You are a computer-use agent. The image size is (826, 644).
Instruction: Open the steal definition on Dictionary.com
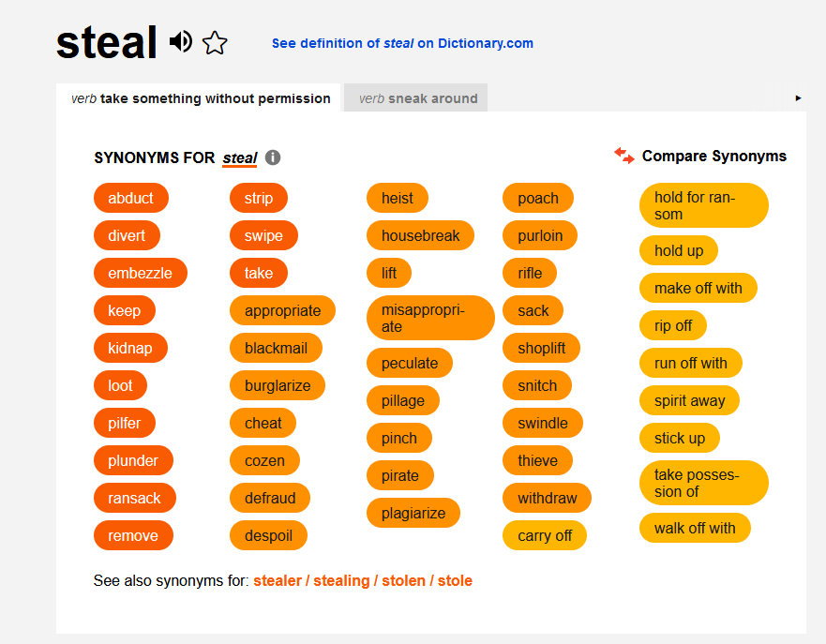(x=402, y=43)
